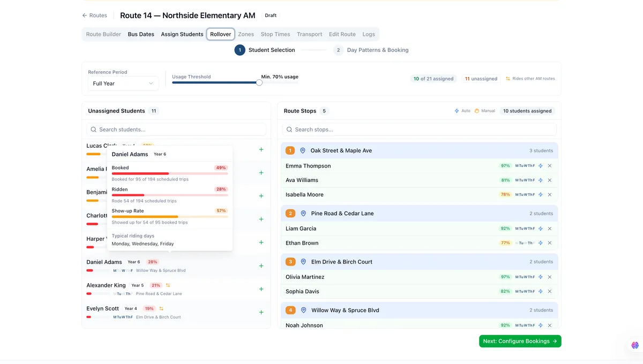This screenshot has width=643, height=364.
Task: Go to step 1 Student Selection
Action: point(265,50)
